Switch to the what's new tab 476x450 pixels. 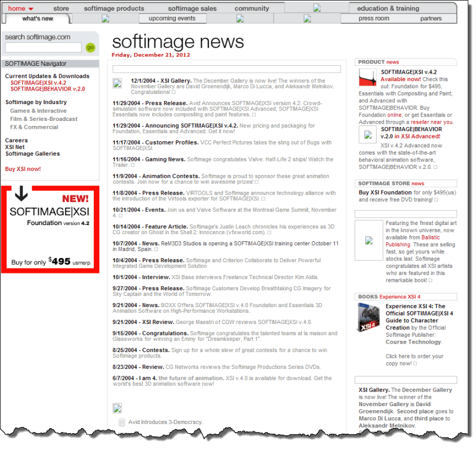[x=38, y=19]
